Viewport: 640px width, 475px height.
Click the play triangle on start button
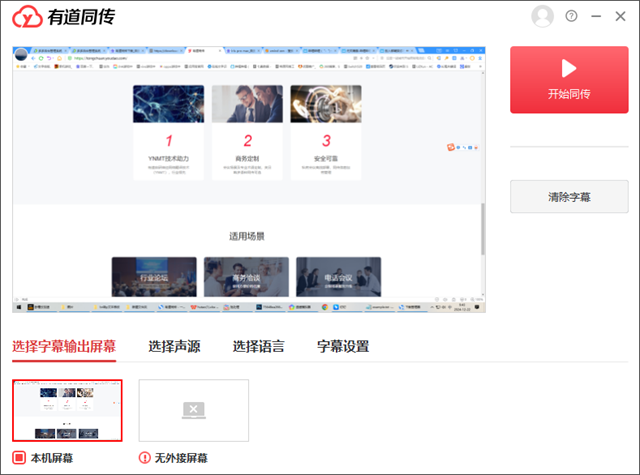[x=569, y=68]
